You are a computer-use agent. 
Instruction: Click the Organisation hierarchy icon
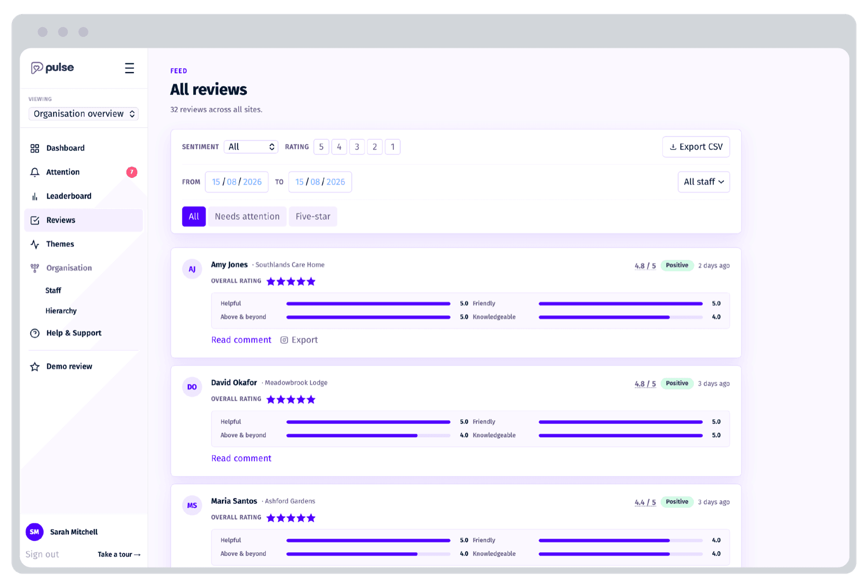pyautogui.click(x=35, y=268)
